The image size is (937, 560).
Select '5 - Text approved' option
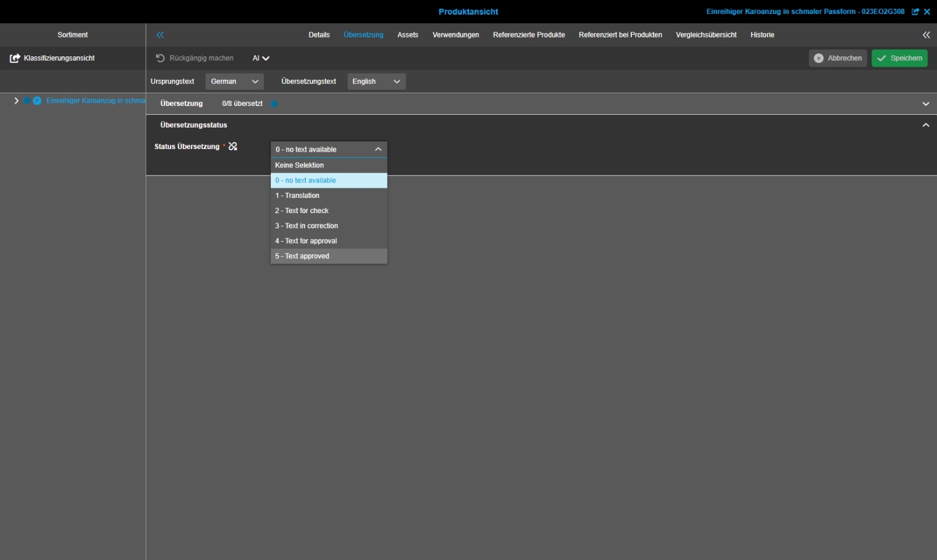point(329,256)
